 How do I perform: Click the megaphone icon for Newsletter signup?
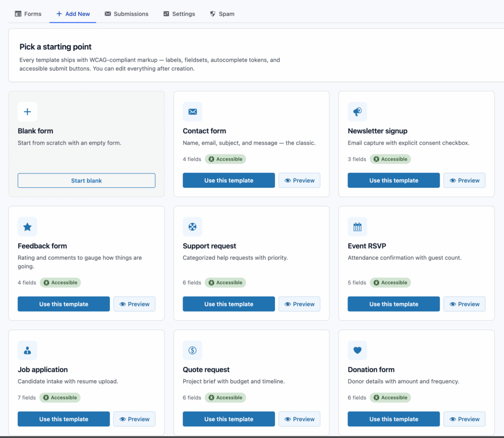pyautogui.click(x=357, y=112)
